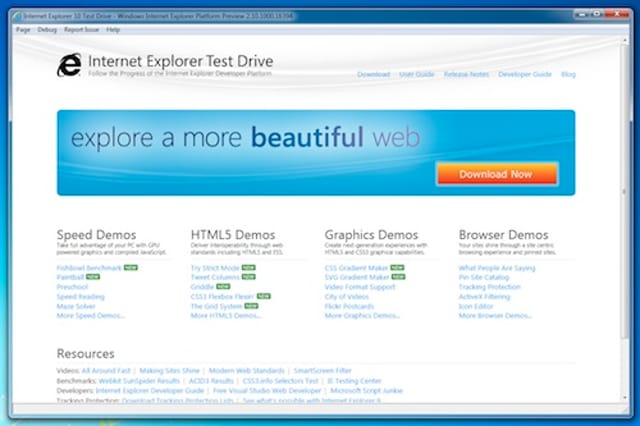Image resolution: width=640 pixels, height=426 pixels.
Task: Open the Page menu
Action: click(x=23, y=30)
